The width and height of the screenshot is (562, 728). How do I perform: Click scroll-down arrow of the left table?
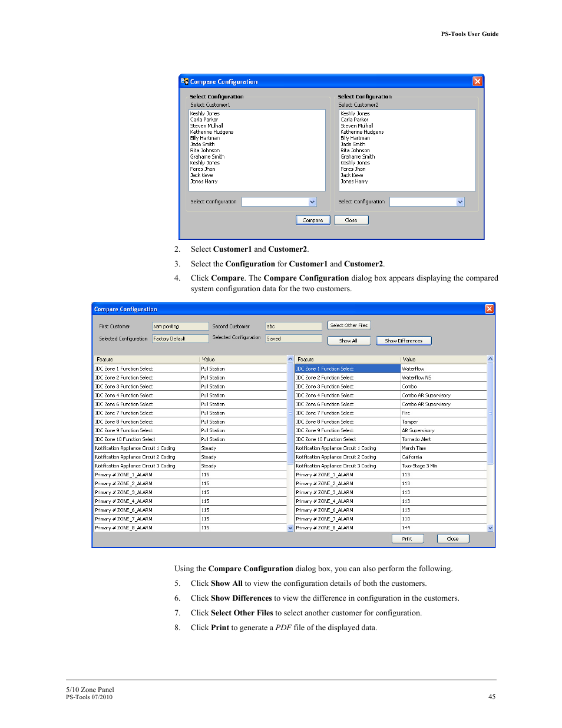click(290, 528)
